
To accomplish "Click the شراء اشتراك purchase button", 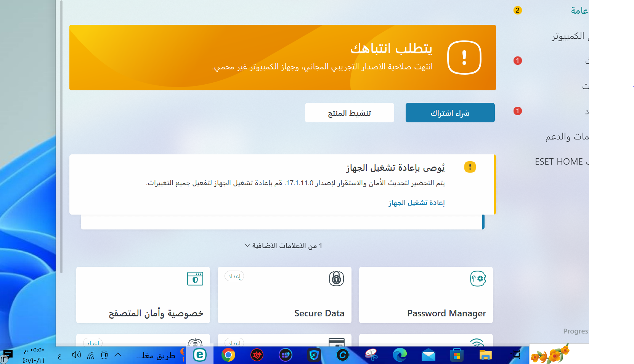I will pyautogui.click(x=450, y=113).
